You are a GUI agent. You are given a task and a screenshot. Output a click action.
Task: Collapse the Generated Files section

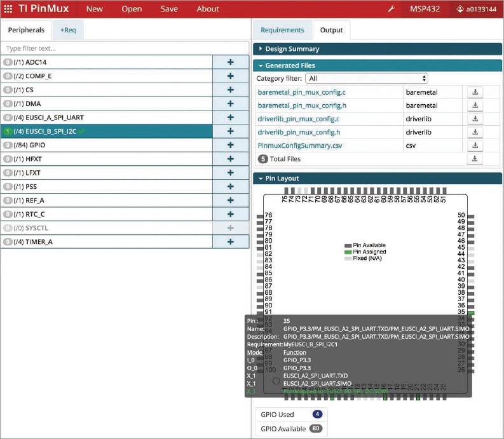[x=290, y=65]
